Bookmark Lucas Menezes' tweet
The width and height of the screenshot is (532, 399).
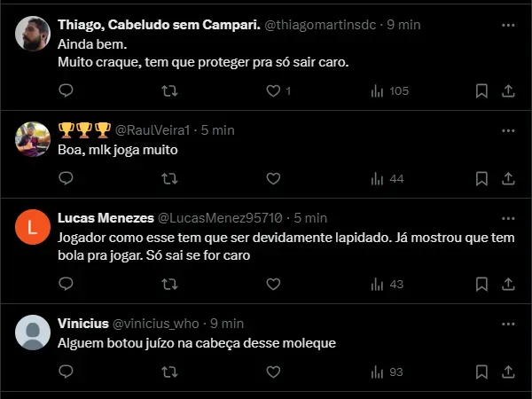click(x=481, y=284)
